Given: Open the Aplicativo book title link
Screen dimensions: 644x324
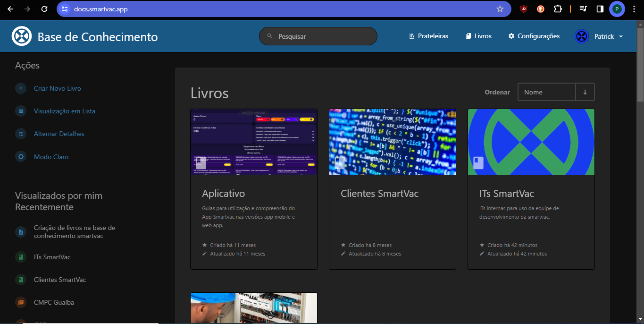Looking at the screenshot, I should pyautogui.click(x=224, y=194).
